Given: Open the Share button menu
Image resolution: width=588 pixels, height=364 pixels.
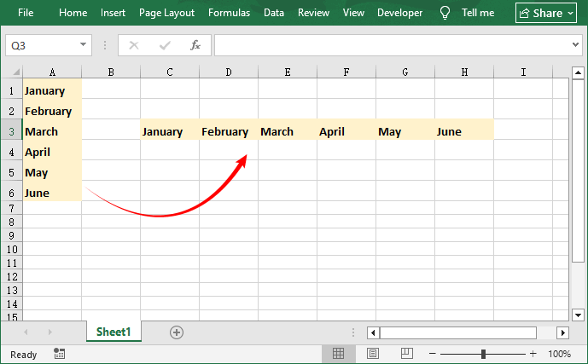Looking at the screenshot, I should coord(547,13).
